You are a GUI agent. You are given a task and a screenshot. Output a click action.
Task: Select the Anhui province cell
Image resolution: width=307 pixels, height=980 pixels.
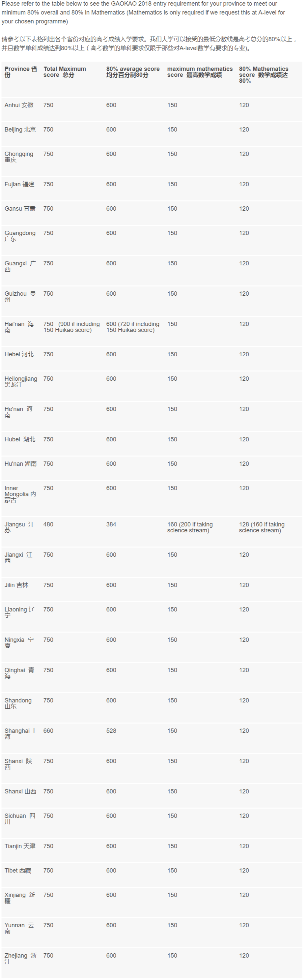[x=19, y=105]
